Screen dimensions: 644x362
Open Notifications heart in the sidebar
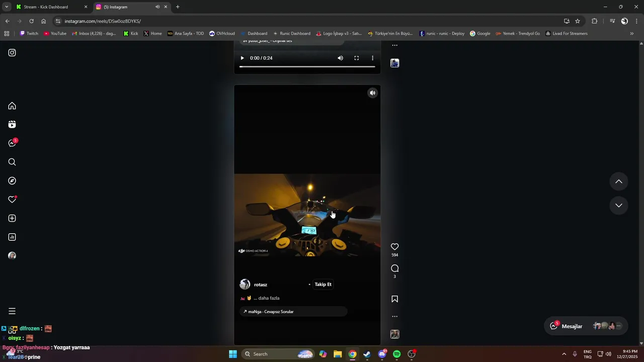point(12,200)
